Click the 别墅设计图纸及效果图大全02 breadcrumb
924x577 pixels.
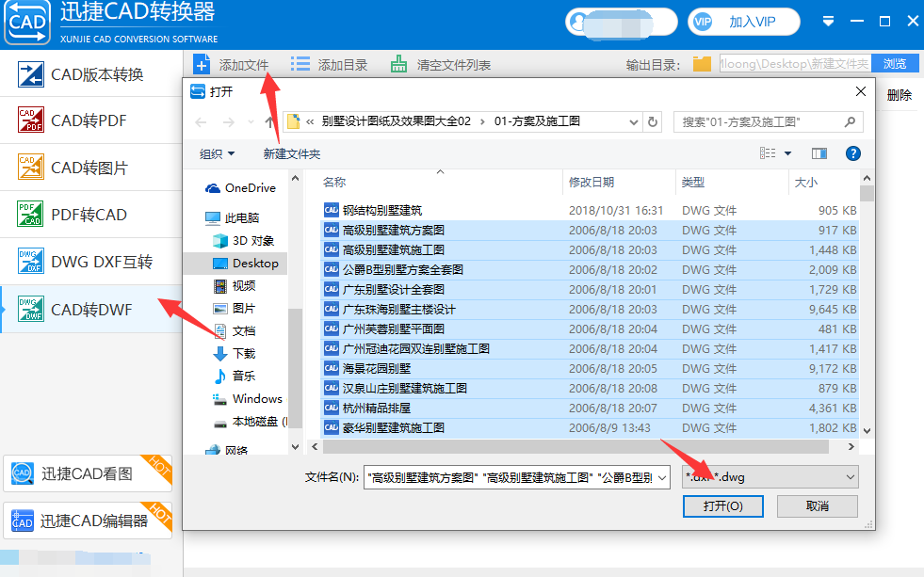pyautogui.click(x=396, y=121)
